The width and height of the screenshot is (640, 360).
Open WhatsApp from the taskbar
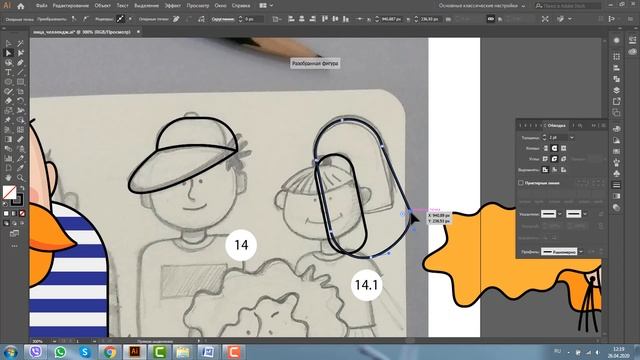60,351
